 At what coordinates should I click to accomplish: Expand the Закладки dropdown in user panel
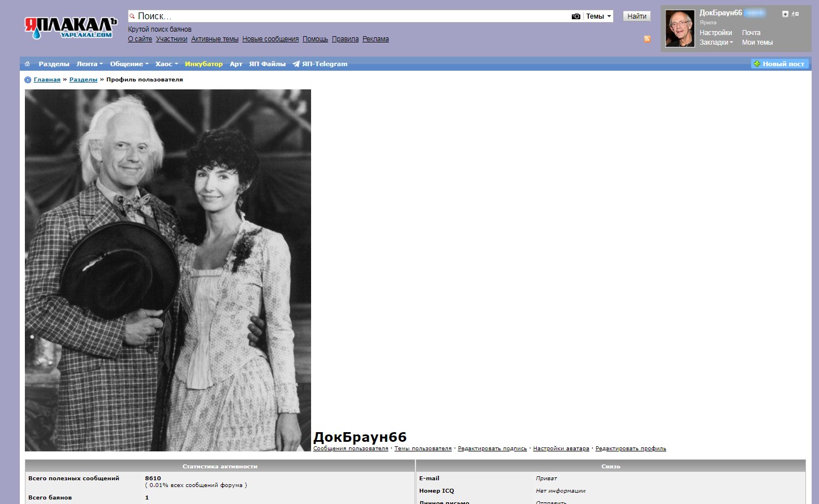716,42
